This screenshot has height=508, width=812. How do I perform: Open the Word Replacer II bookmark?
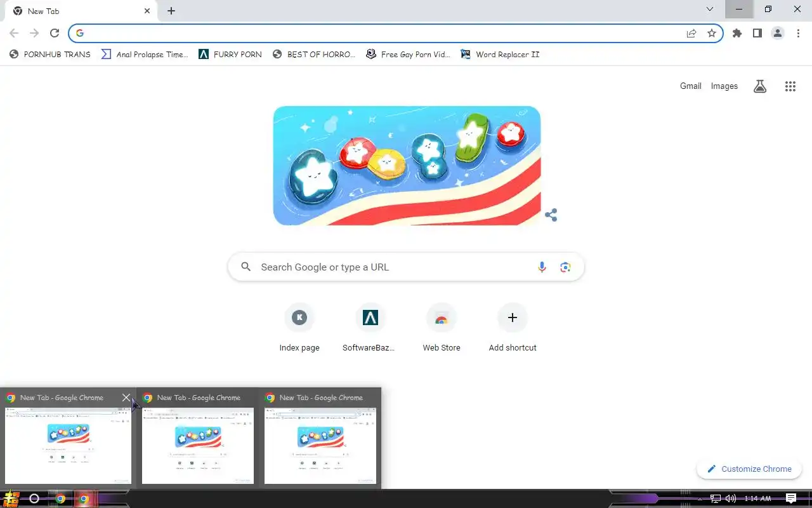(x=500, y=55)
